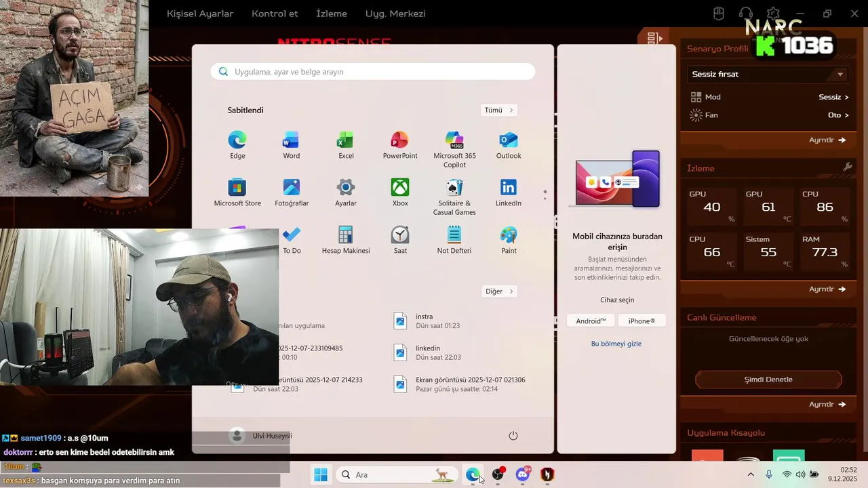Launch PowerPoint from pinned apps
The width and height of the screenshot is (868, 488).
point(400,145)
